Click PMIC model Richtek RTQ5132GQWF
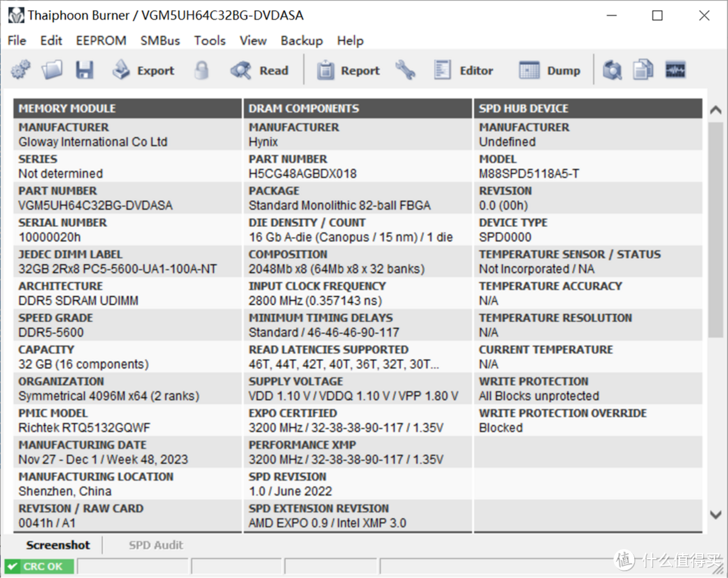This screenshot has height=578, width=728. 84,427
